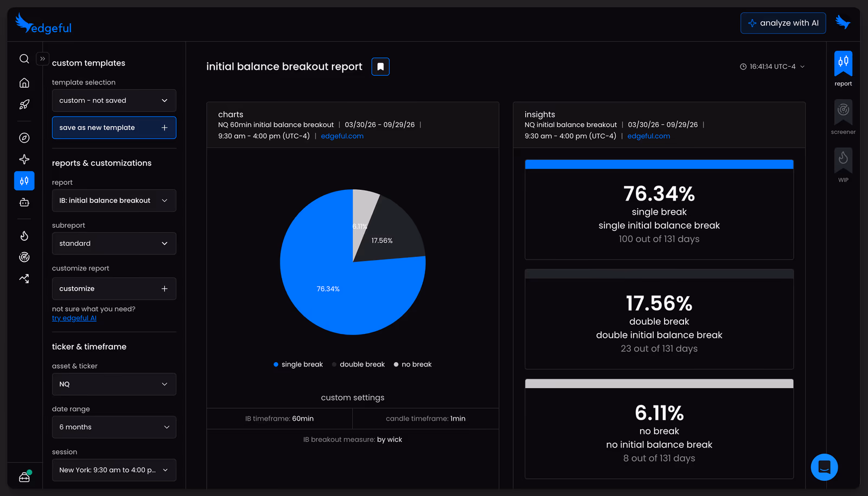868x496 pixels.
Task: Open the home icon in sidebar
Action: pos(24,83)
